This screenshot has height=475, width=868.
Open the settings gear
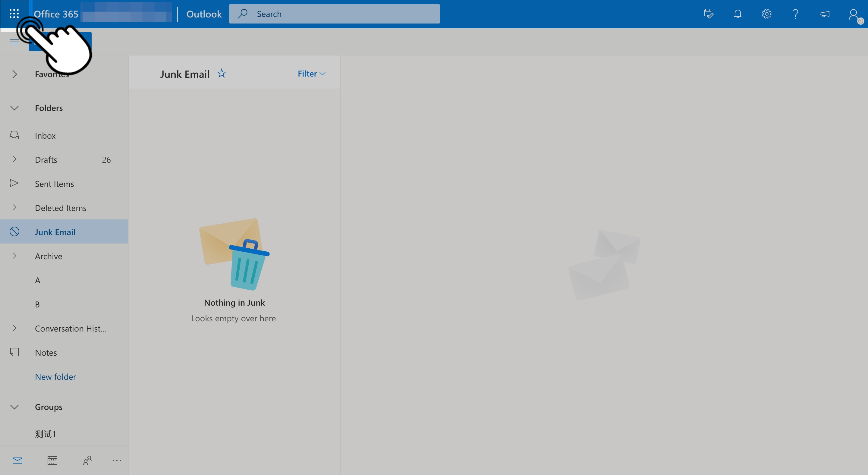click(x=766, y=14)
